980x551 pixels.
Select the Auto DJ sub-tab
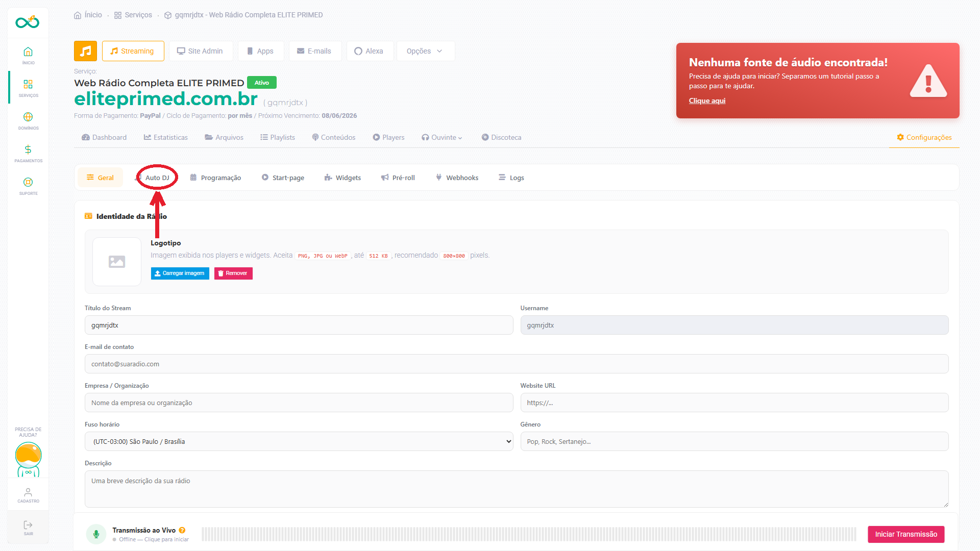click(x=157, y=178)
